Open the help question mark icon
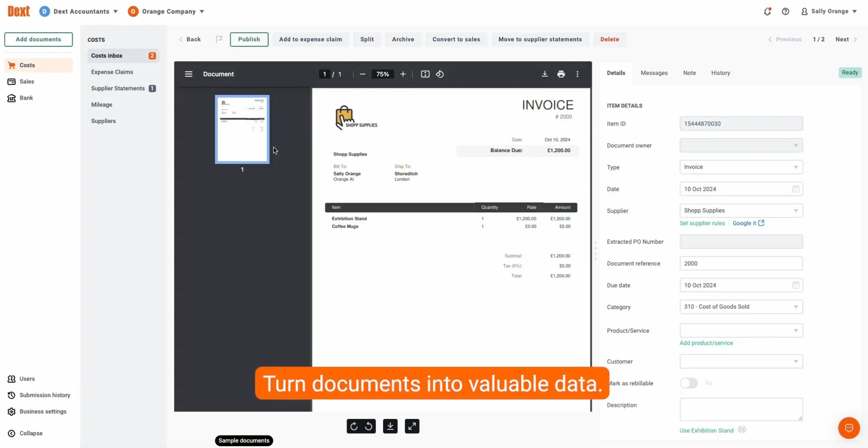 pyautogui.click(x=785, y=12)
